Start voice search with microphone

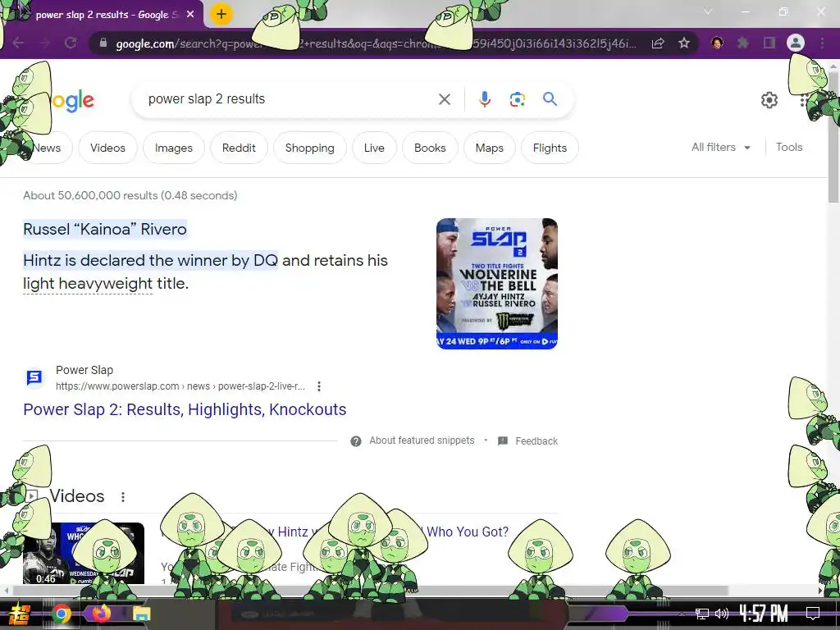[484, 99]
